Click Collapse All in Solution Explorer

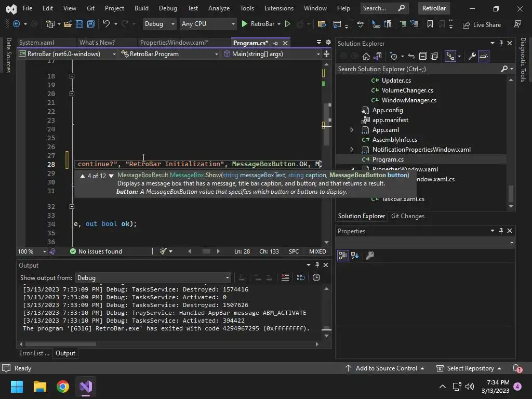[x=423, y=56]
